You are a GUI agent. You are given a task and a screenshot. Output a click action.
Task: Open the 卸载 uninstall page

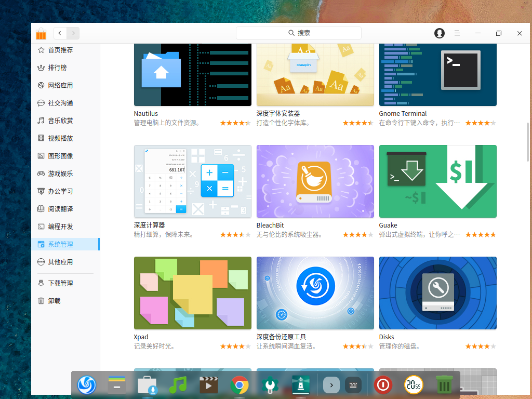tap(65, 301)
